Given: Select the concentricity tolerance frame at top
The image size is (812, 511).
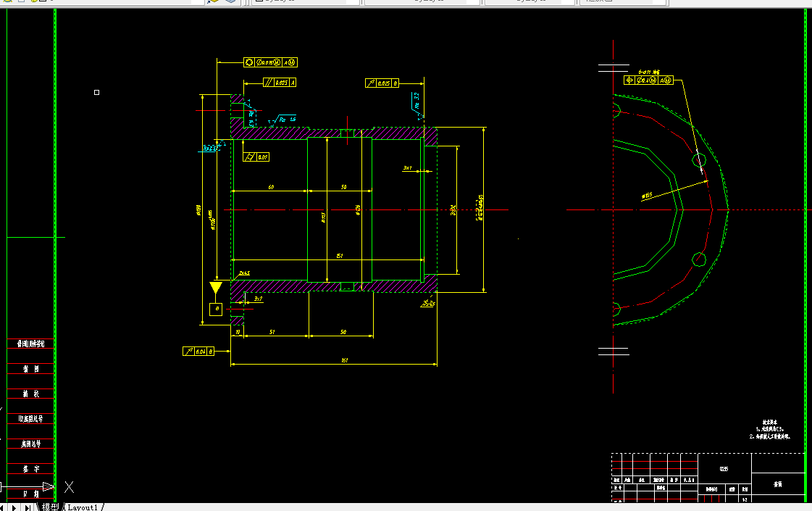Looking at the screenshot, I should (270, 62).
